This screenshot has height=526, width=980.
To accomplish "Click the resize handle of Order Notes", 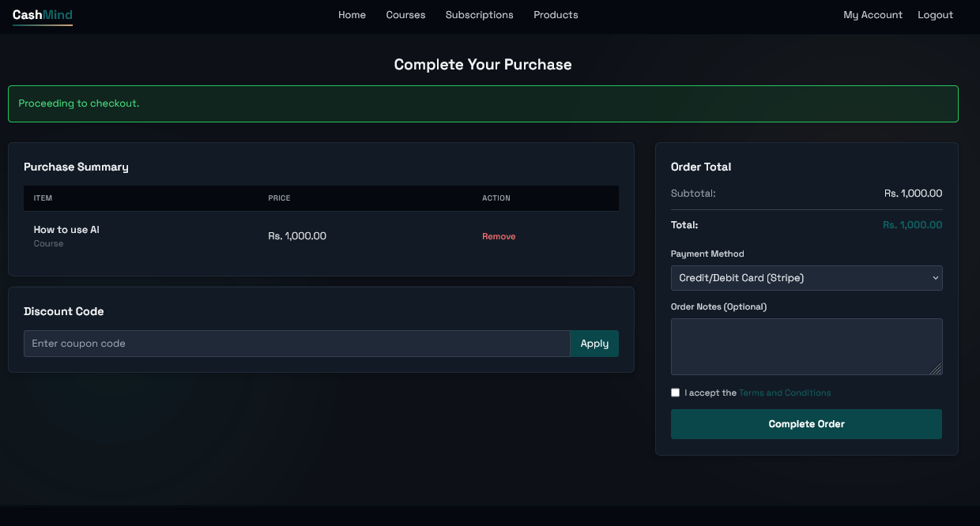I will point(937,369).
